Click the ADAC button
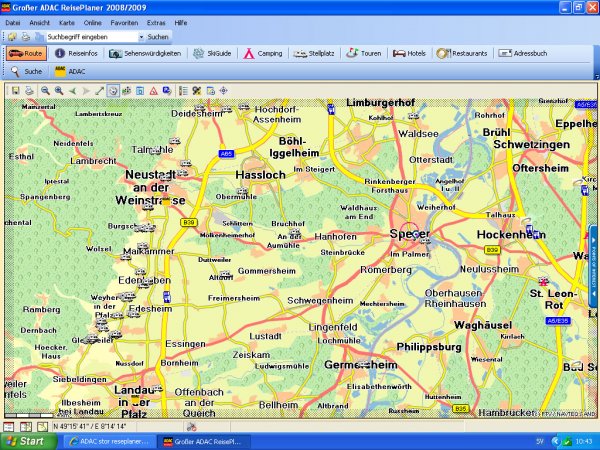Image resolution: width=600 pixels, height=450 pixels. click(x=71, y=72)
